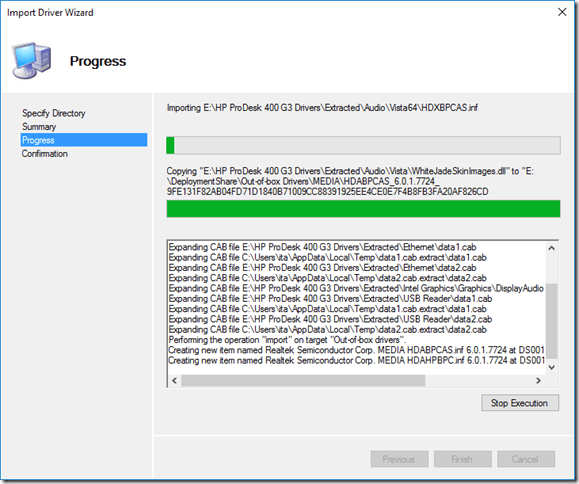Viewport: 579px width, 484px height.
Task: Click log line with 'Intel Graphics\Graphics\DisplayAudio'
Action: pyautogui.click(x=356, y=288)
